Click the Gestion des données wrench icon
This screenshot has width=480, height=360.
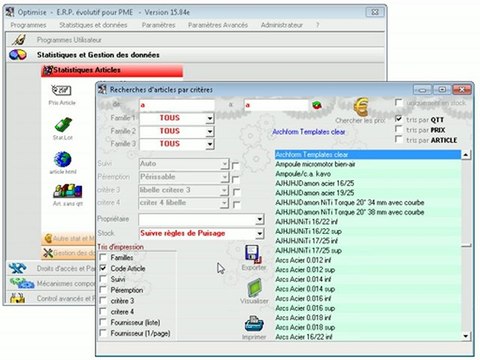point(48,253)
